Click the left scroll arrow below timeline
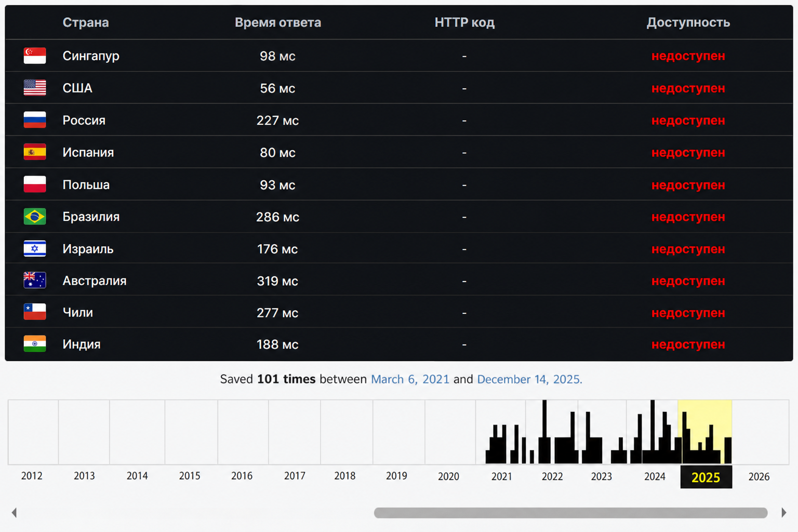The height and width of the screenshot is (532, 798). pos(14,513)
